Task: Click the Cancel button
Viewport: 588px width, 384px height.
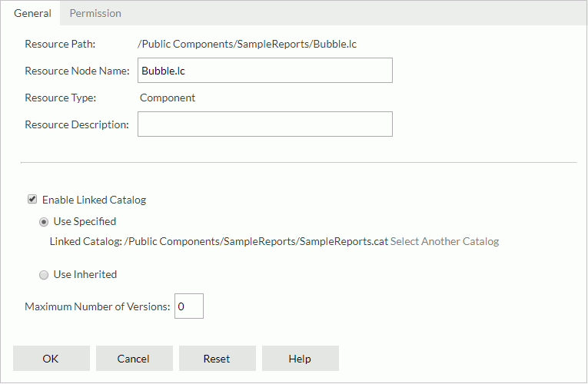Action: (135, 359)
